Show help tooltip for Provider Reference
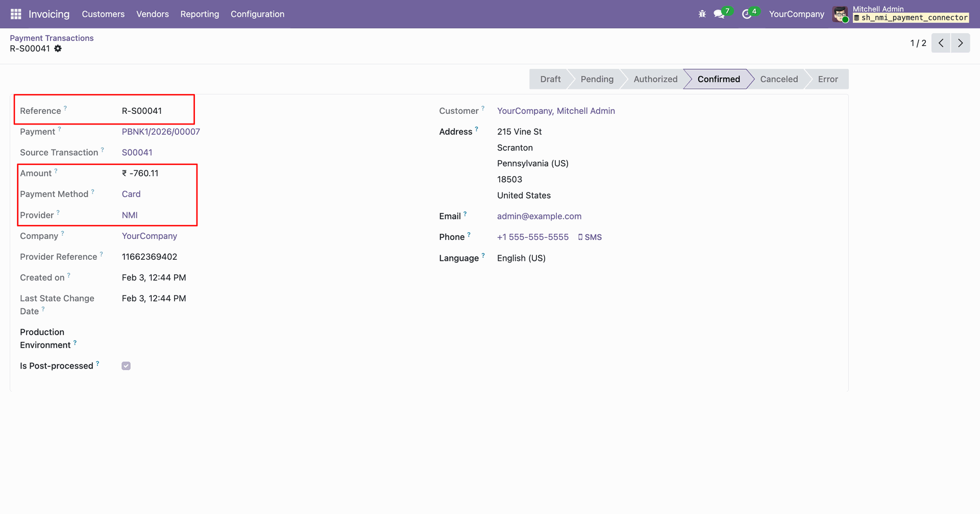The height and width of the screenshot is (514, 980). pyautogui.click(x=101, y=254)
